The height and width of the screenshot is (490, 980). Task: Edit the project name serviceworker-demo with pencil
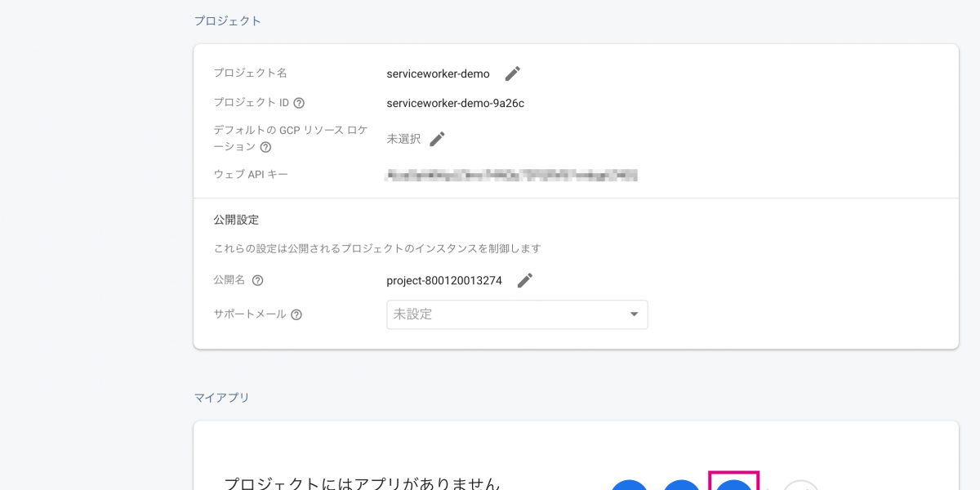(512, 73)
